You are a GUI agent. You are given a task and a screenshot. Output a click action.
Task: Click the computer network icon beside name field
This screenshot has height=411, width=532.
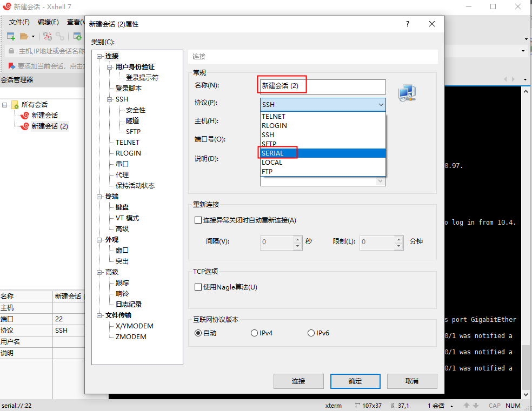(x=407, y=92)
